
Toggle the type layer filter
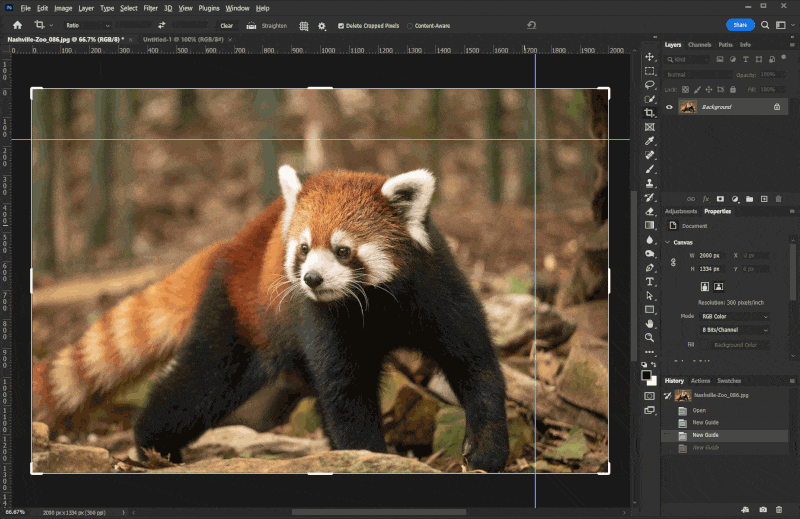[746, 60]
